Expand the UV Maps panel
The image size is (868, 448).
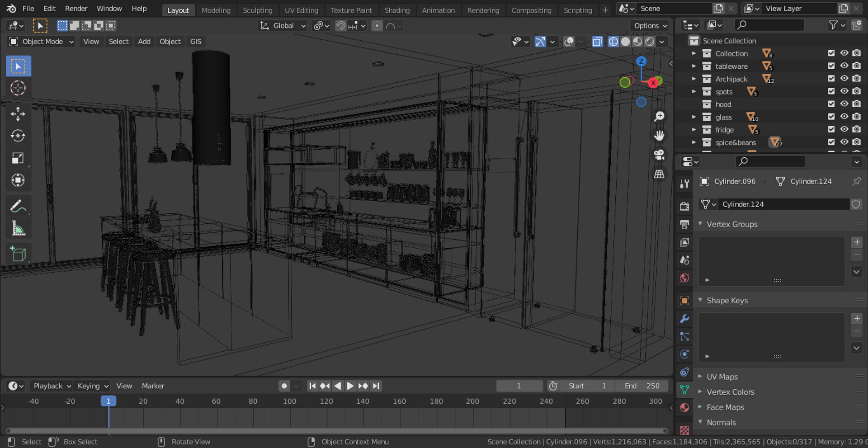pos(700,376)
